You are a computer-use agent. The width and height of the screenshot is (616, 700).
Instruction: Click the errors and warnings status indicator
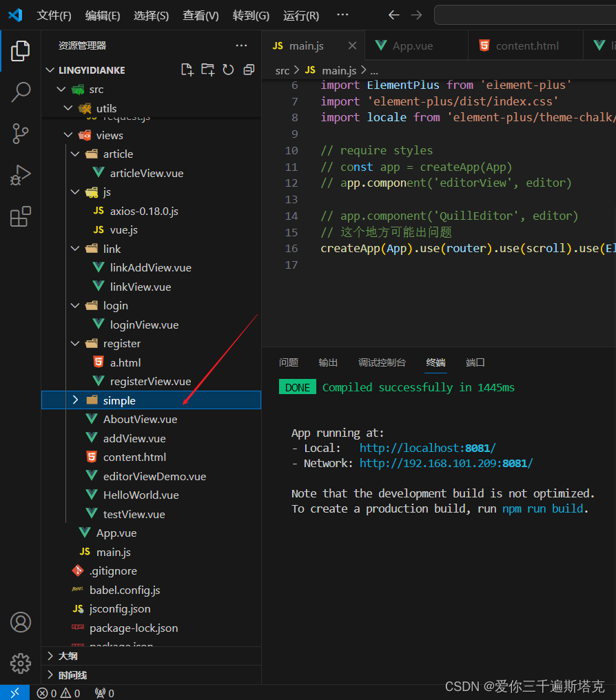[59, 692]
